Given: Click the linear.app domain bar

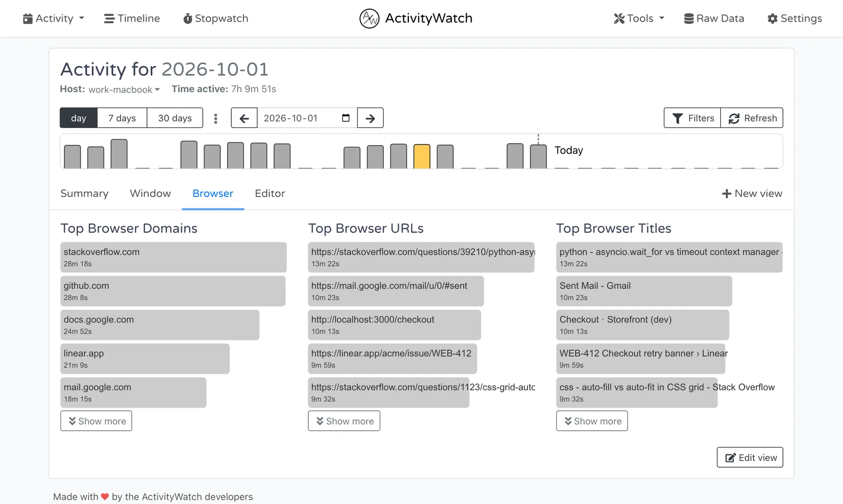Looking at the screenshot, I should point(145,359).
